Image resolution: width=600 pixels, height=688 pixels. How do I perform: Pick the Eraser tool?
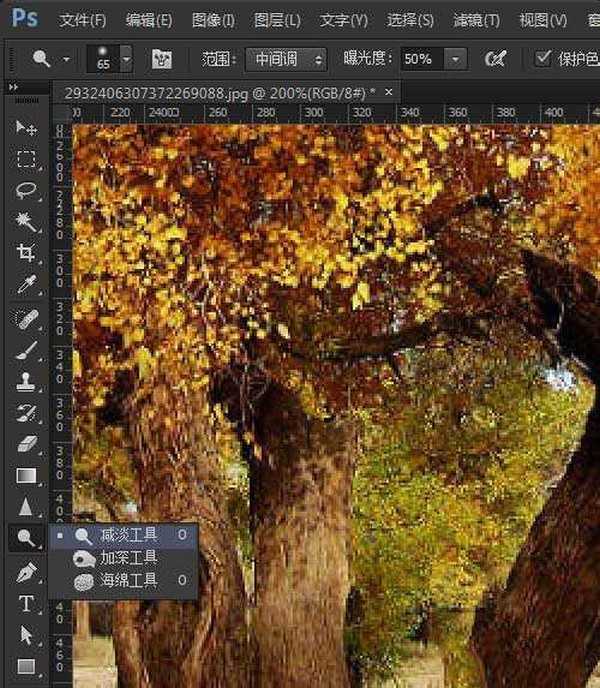click(26, 444)
